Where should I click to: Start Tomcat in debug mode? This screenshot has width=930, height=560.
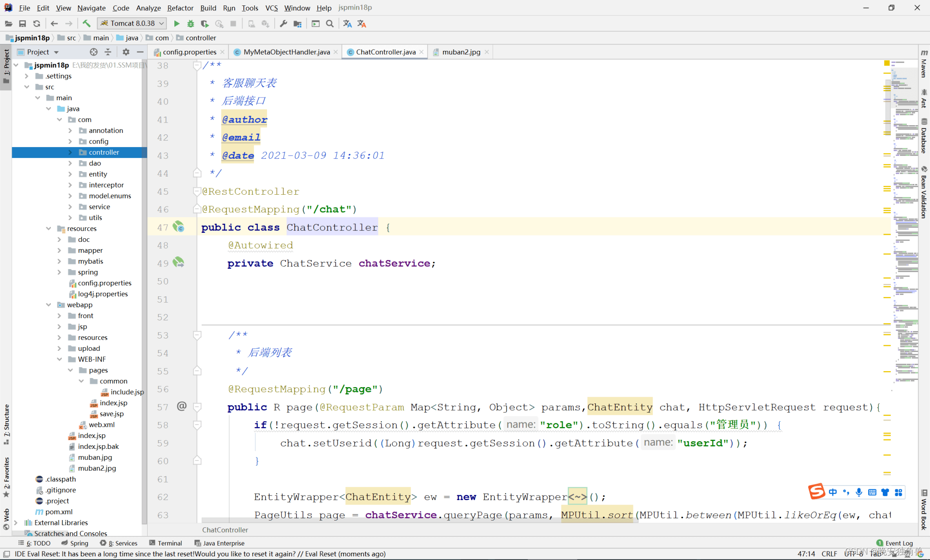coord(190,23)
